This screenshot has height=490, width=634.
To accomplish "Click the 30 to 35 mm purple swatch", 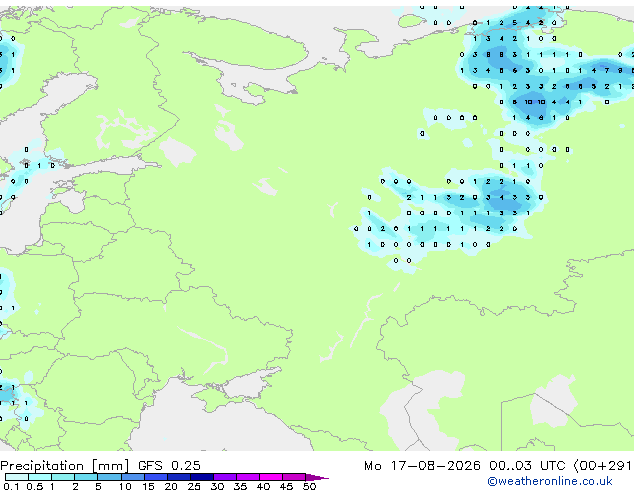I will [x=225, y=477].
